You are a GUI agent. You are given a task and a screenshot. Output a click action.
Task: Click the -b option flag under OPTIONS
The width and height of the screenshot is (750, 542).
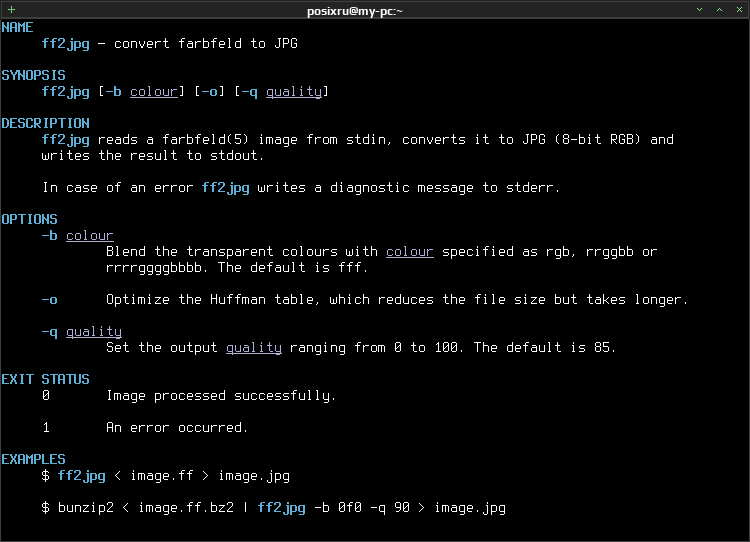49,235
